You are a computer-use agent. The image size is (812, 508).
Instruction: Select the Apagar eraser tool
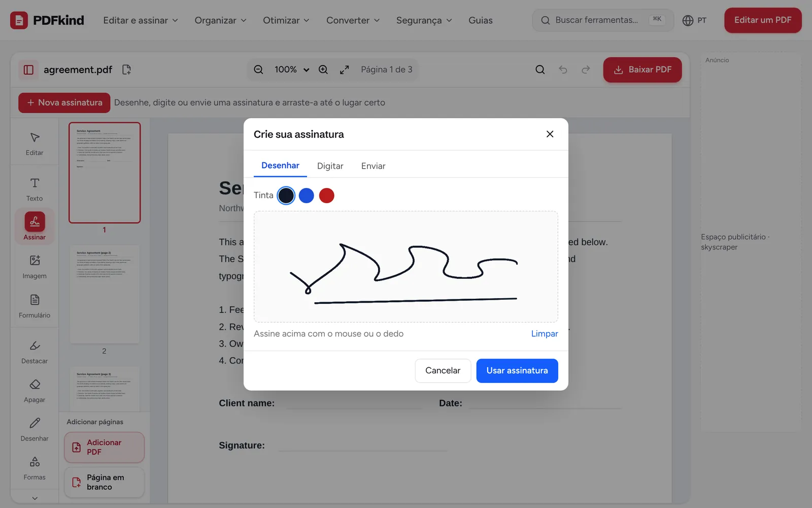point(35,391)
